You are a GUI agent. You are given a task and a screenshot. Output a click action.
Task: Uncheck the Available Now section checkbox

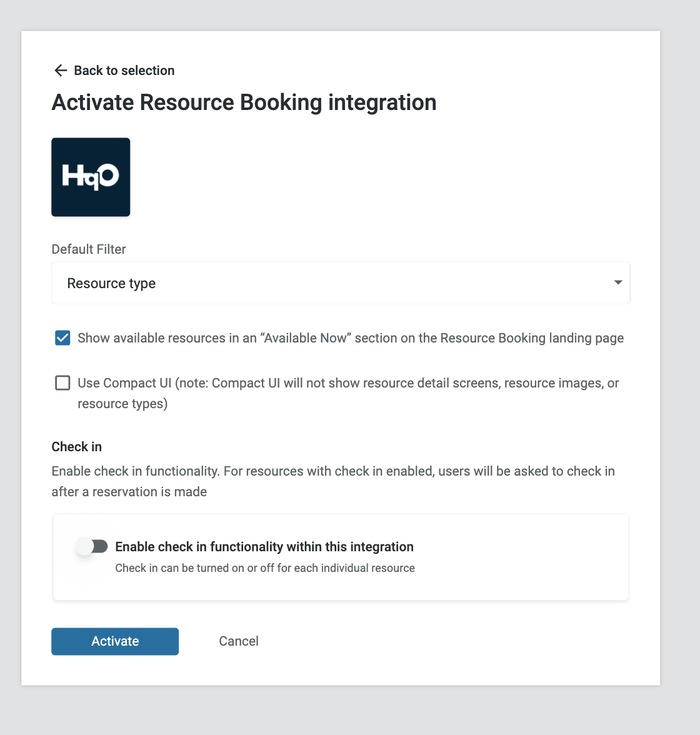coord(62,338)
